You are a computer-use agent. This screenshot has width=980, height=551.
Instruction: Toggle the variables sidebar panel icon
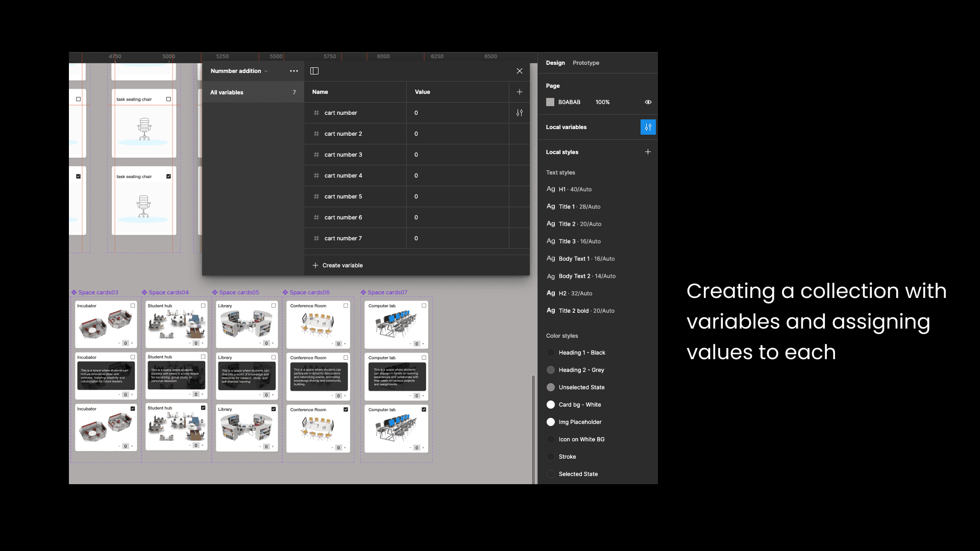coord(314,71)
